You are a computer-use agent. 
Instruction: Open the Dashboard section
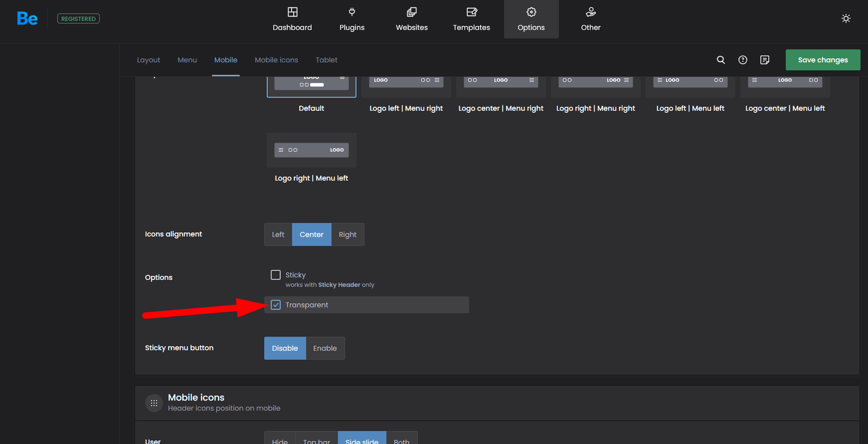[x=292, y=19]
